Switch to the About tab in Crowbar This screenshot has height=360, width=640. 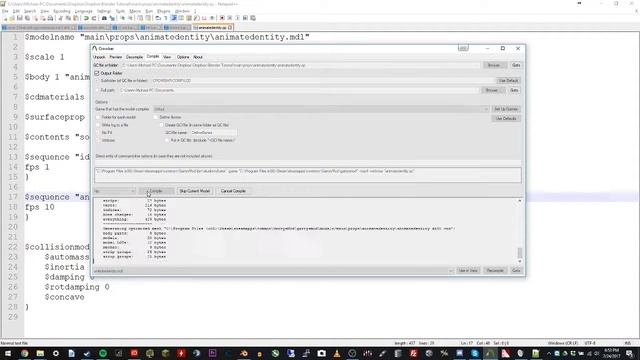198,57
